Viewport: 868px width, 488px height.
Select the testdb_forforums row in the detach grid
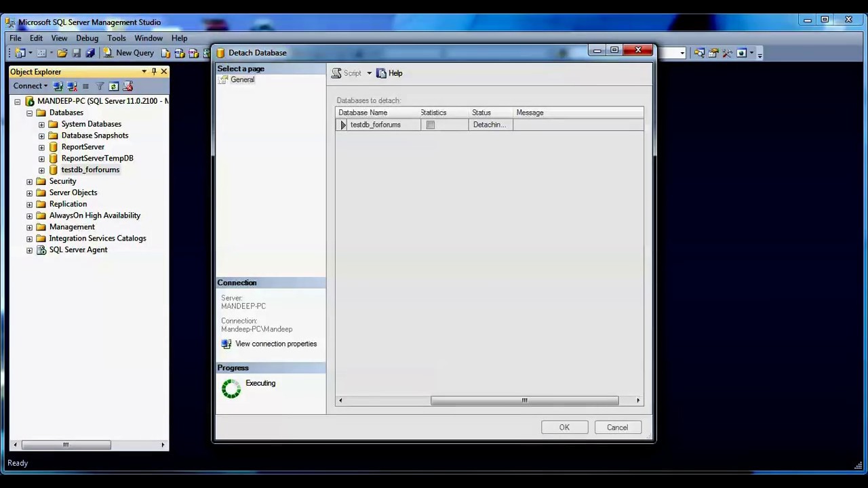[490, 125]
